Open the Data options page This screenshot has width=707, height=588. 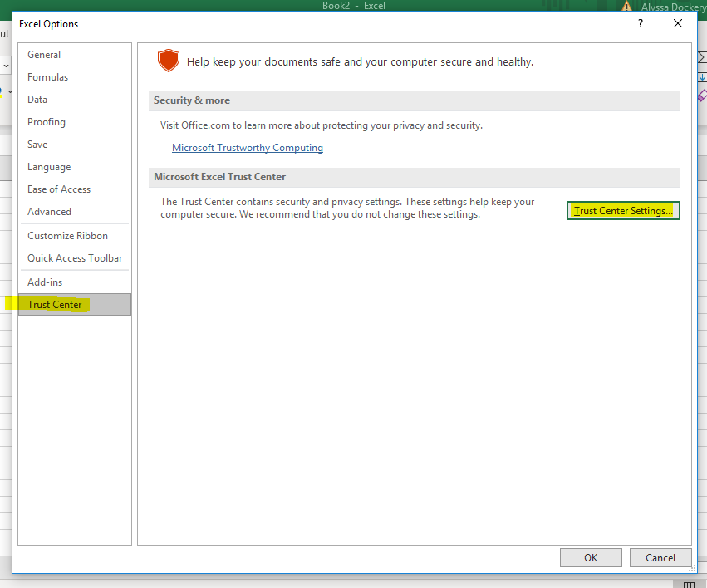coord(37,100)
